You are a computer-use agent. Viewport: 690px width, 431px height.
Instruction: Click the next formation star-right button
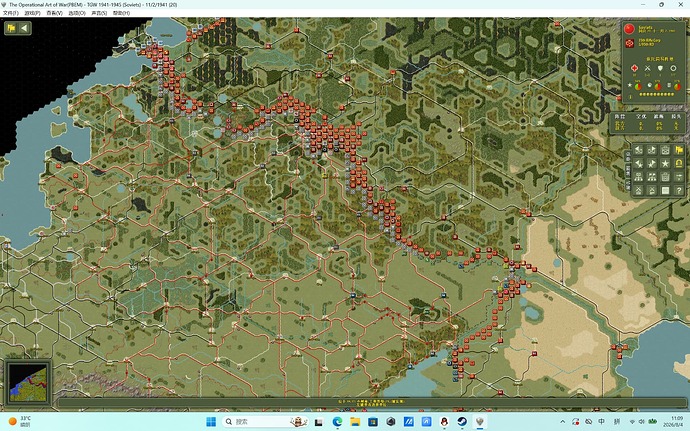[652, 164]
